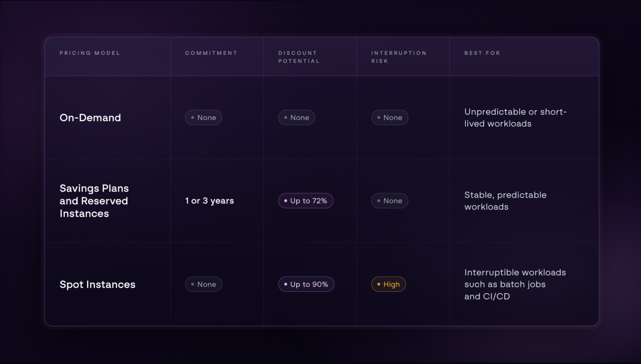The image size is (641, 364).
Task: Click On-Demand discount None badge
Action: [296, 118]
